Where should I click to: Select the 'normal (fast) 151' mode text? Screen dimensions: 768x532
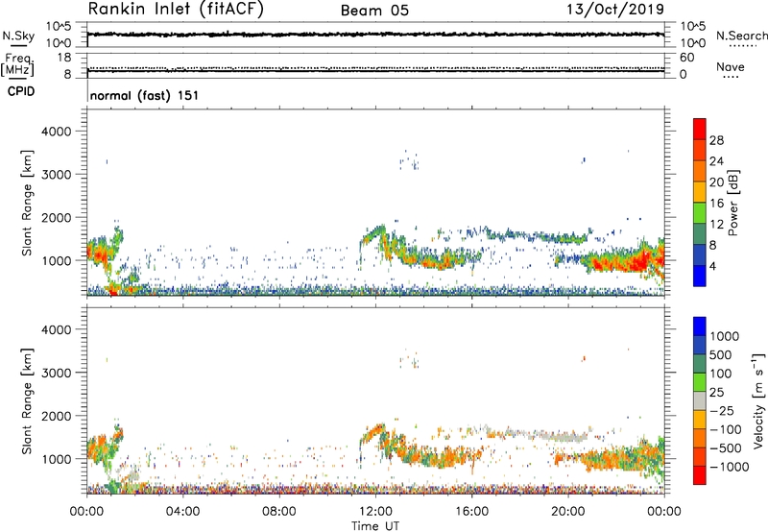pyautogui.click(x=145, y=95)
